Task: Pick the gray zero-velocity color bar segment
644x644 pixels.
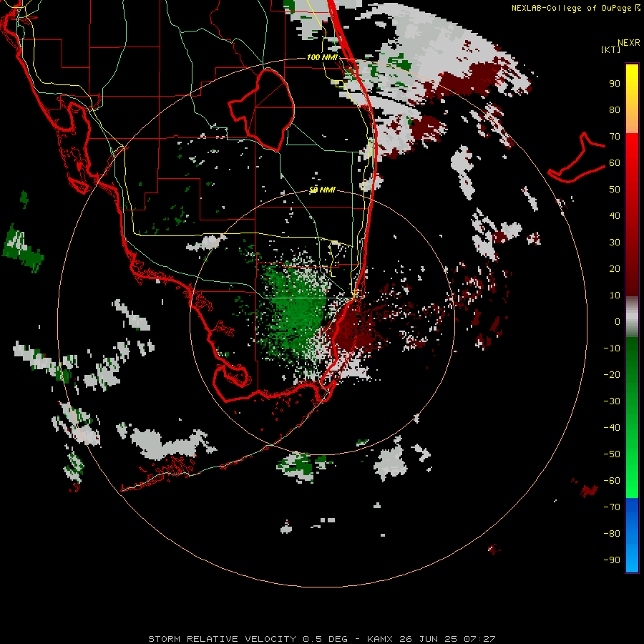Action: click(632, 317)
